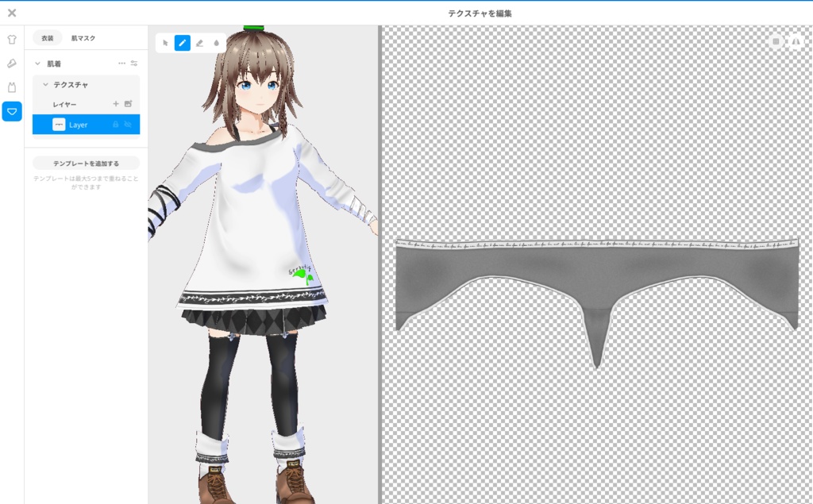Select the fill bucket droplet tool
This screenshot has width=813, height=504.
[217, 43]
